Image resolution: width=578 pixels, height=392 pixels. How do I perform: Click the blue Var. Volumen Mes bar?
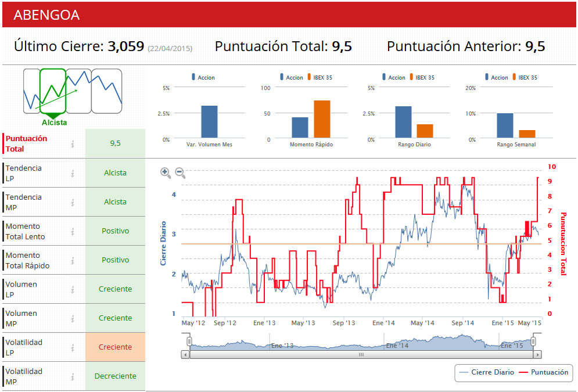tap(209, 122)
